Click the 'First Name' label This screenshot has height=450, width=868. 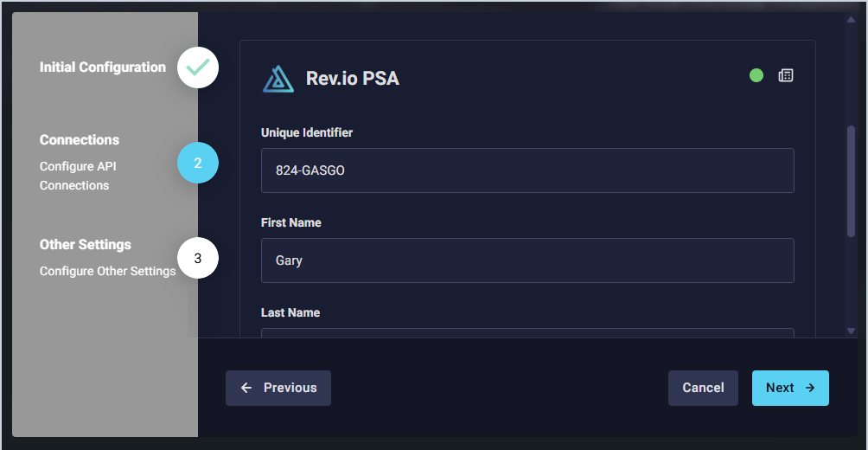point(290,222)
